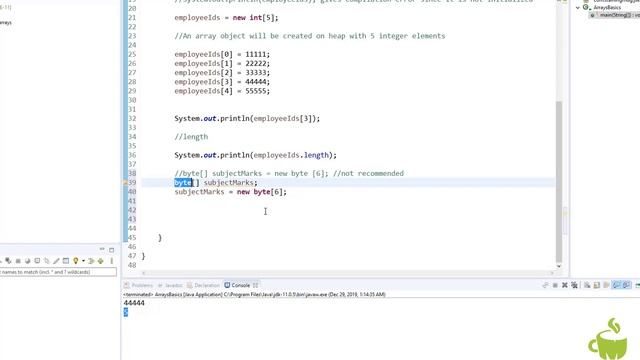640x360 pixels.
Task: Click the Terminate square button in console toolbar
Action: [x=555, y=285]
